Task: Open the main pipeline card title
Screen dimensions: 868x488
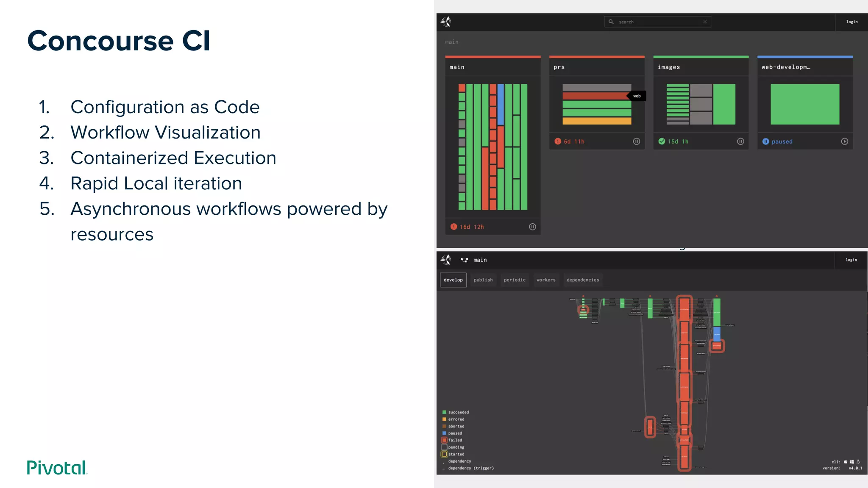Action: pos(457,67)
